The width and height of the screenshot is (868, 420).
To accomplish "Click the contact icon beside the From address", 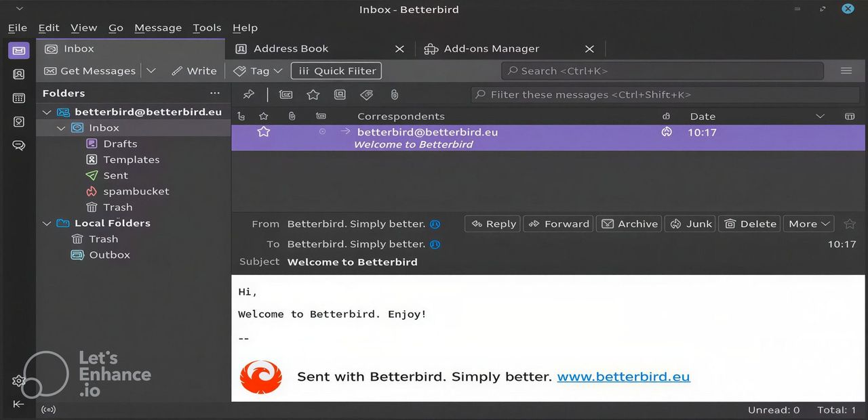I will [435, 224].
